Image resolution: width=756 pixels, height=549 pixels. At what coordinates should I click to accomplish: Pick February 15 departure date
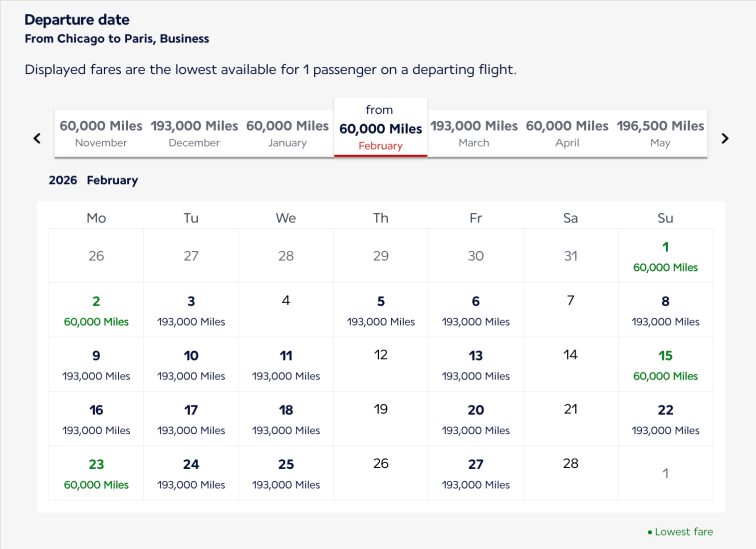(x=665, y=364)
